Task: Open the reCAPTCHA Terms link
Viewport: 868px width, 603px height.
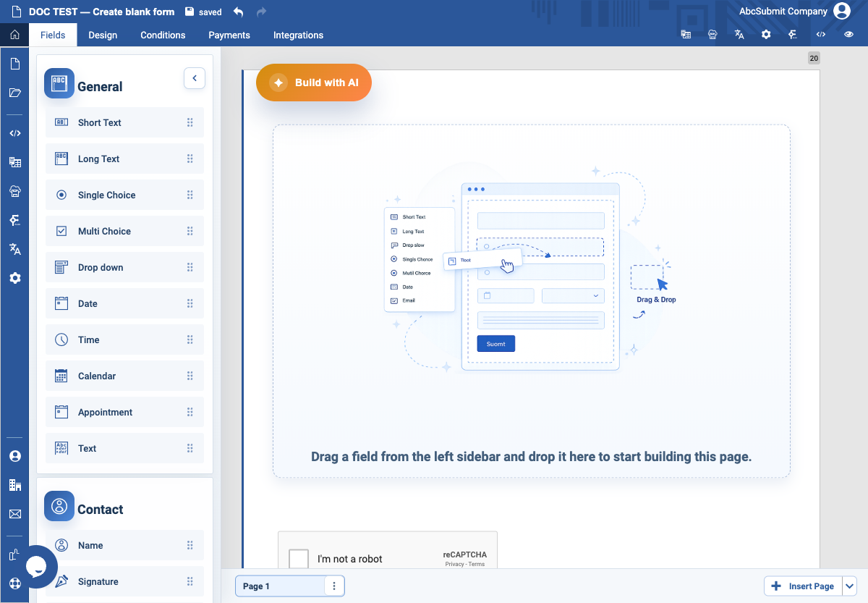Action: (477, 564)
